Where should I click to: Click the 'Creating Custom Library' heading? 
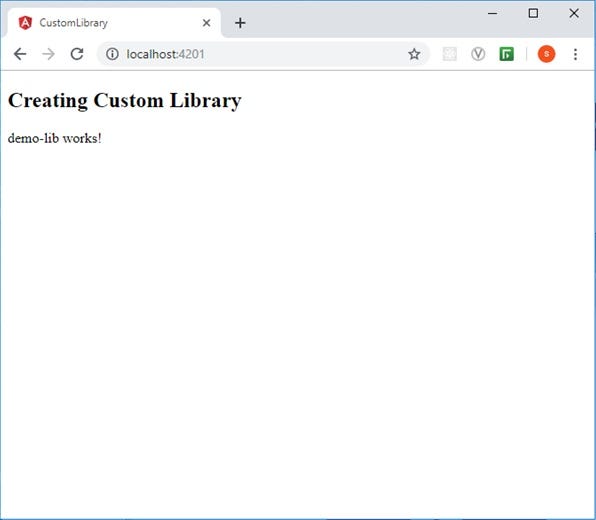click(125, 101)
